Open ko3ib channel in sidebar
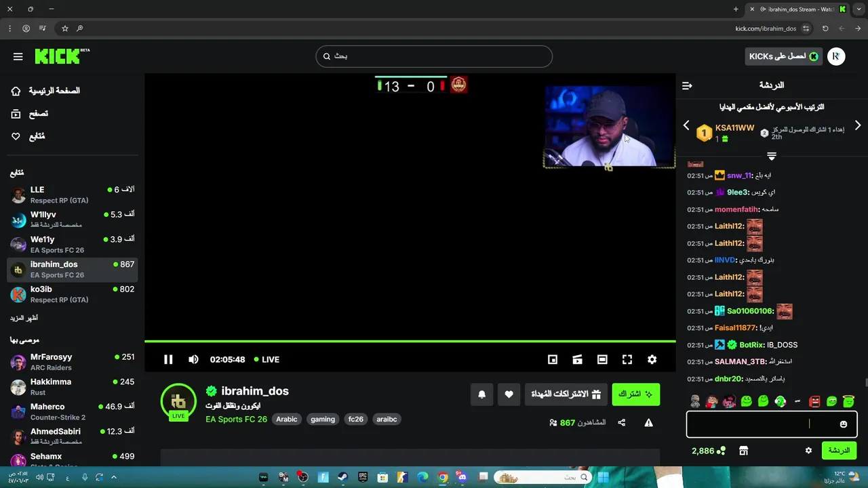Screen dimensions: 868x488 [73, 295]
